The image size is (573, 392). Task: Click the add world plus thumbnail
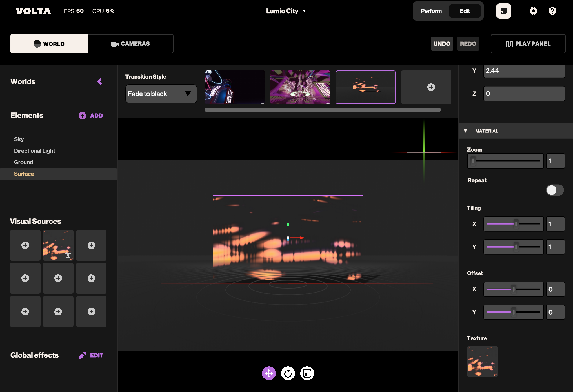[431, 87]
